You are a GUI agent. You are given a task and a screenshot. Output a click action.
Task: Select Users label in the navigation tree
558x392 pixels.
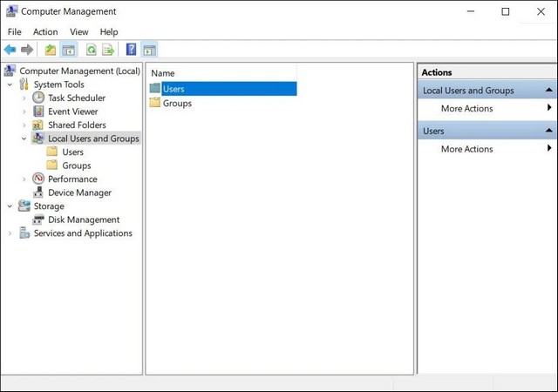pos(72,152)
